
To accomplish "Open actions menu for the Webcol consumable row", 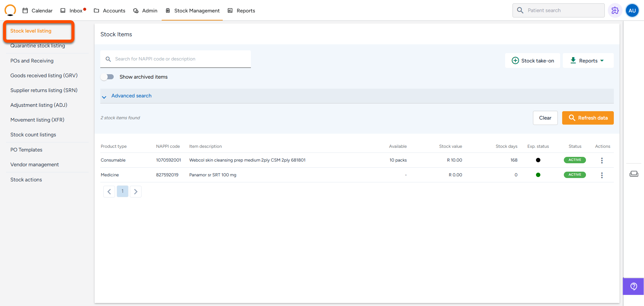I will click(602, 161).
